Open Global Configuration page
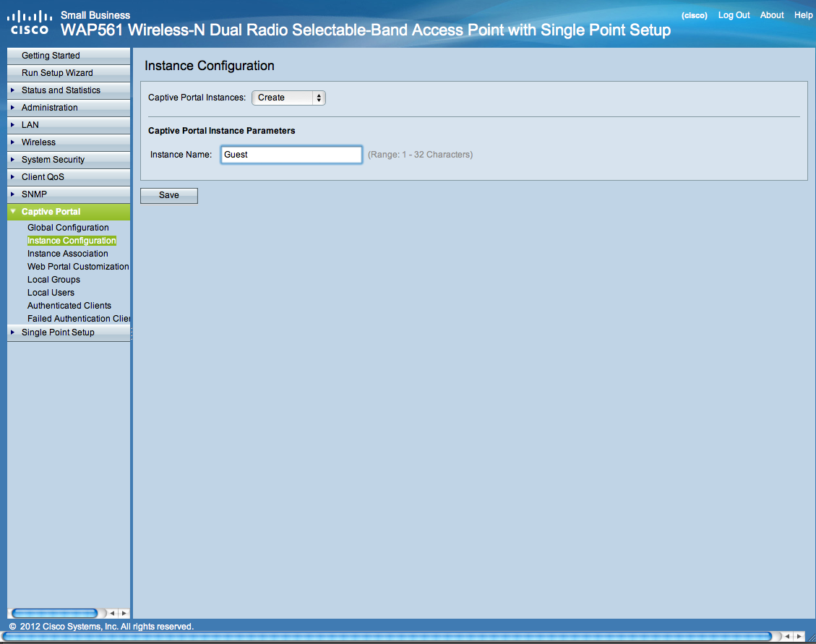Viewport: 816px width, 644px height. (68, 228)
